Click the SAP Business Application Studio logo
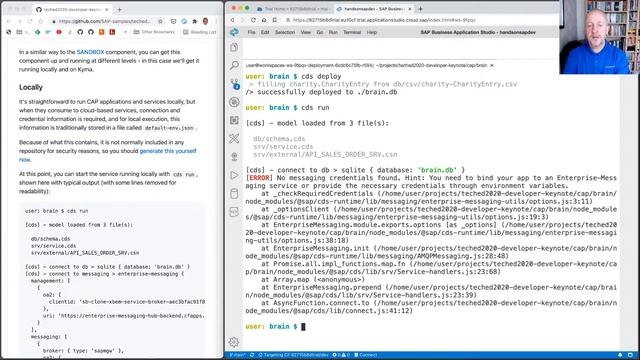The height and width of the screenshot is (360, 640). [234, 32]
